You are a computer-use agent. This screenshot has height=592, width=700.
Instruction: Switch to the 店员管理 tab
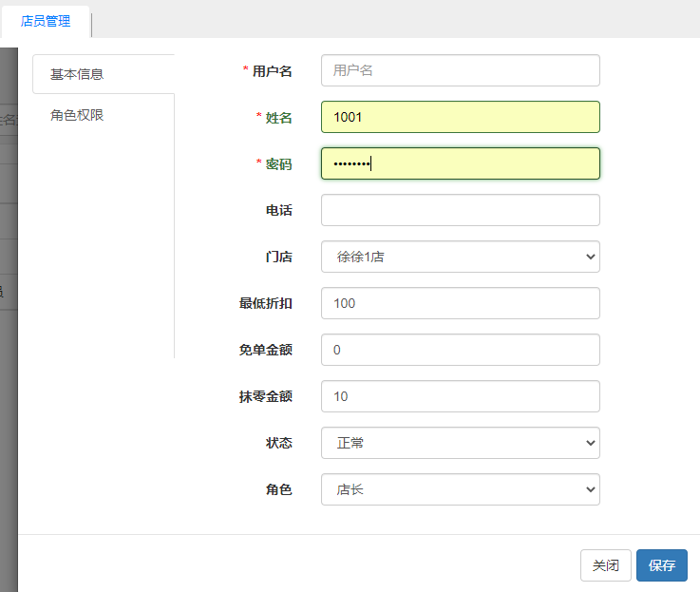click(46, 21)
